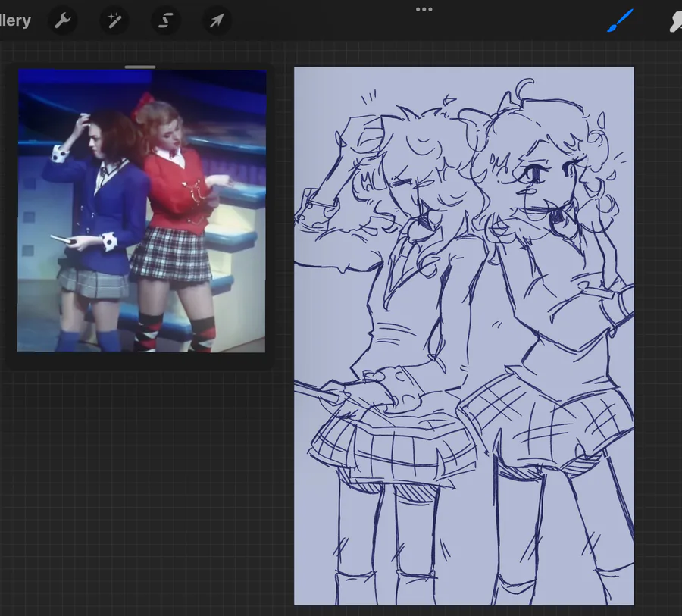Tap the sketch canvas
682x616 pixels.
pyautogui.click(x=464, y=336)
